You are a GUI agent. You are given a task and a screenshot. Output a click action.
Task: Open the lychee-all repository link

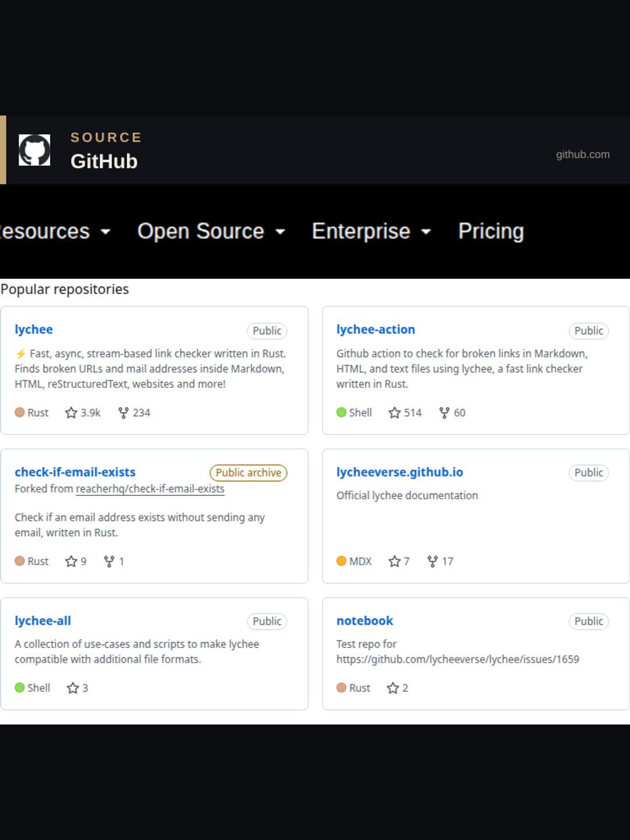coord(43,621)
